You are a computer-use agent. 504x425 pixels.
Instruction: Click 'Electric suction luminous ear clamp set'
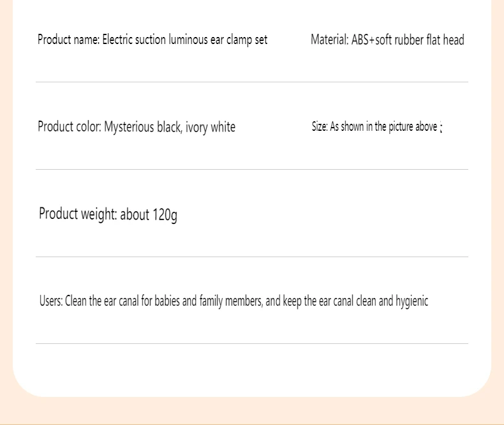coord(185,40)
